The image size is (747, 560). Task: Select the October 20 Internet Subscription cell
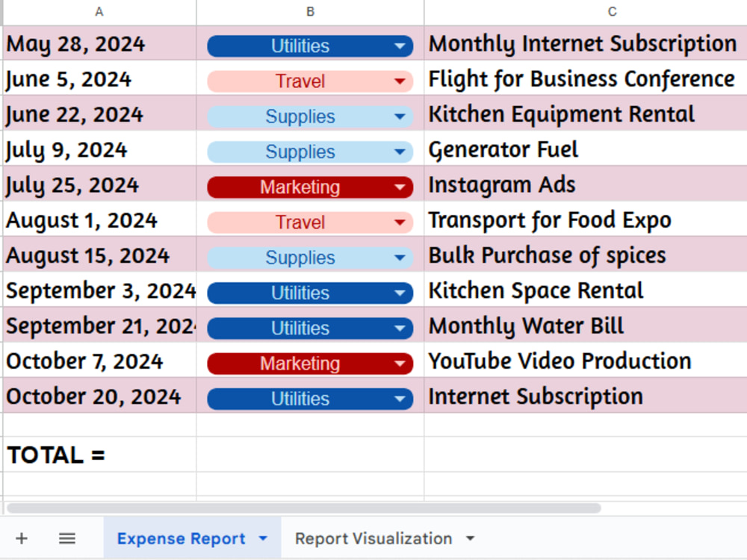point(586,395)
